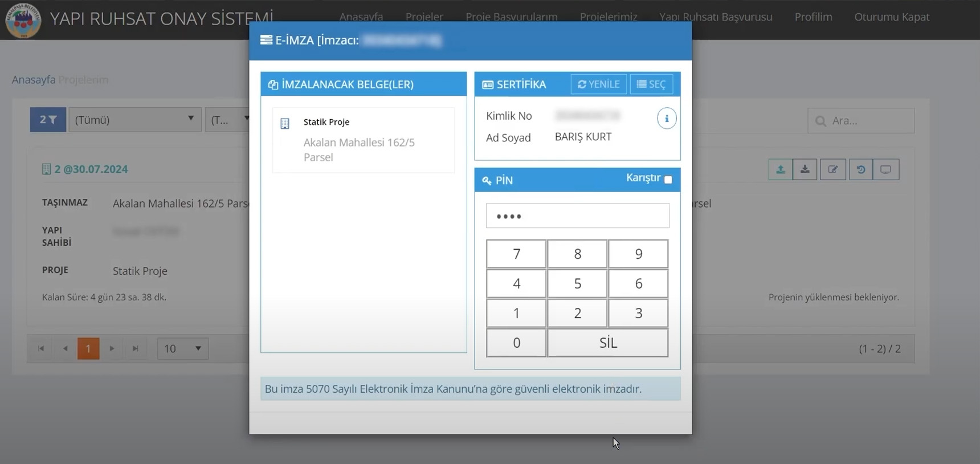
Task: Click the download project icon
Action: 805,169
